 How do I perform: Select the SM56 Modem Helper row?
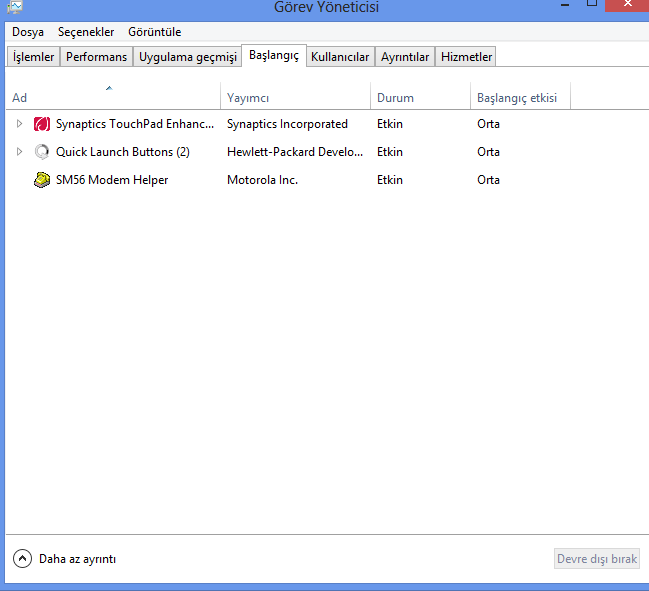point(112,180)
